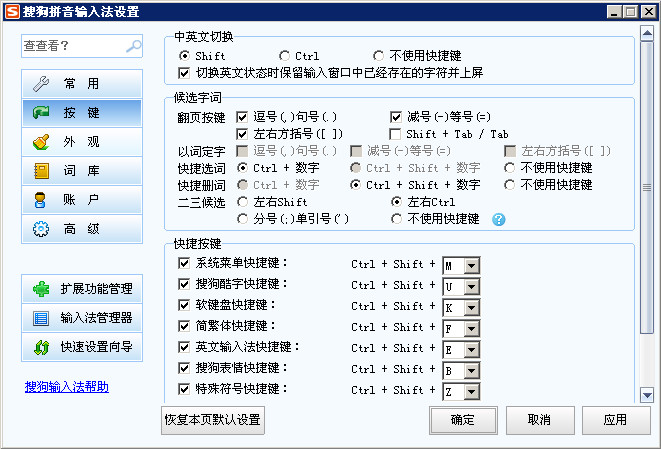Screen dimensions: 661x449
Task: Open the M key dropdown for 系统菜单快捷键
Action: (471, 266)
